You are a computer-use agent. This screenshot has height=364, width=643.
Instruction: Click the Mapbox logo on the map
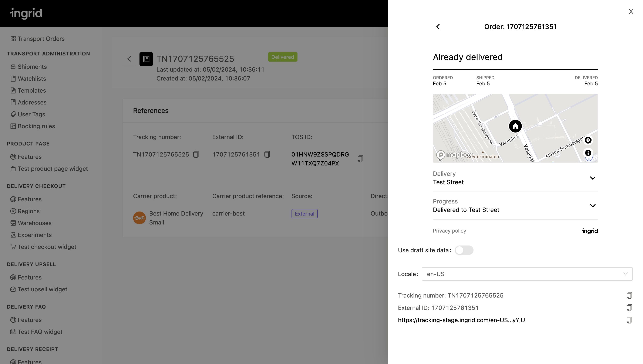click(454, 155)
